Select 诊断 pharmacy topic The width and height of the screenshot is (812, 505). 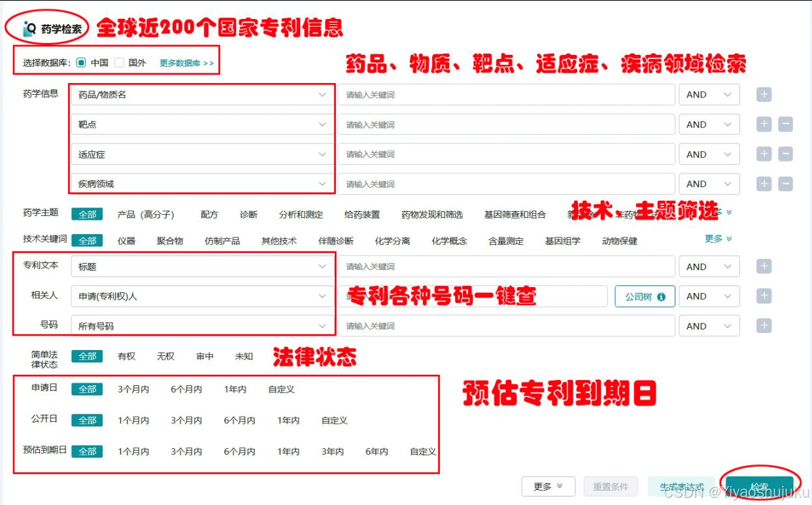click(248, 215)
